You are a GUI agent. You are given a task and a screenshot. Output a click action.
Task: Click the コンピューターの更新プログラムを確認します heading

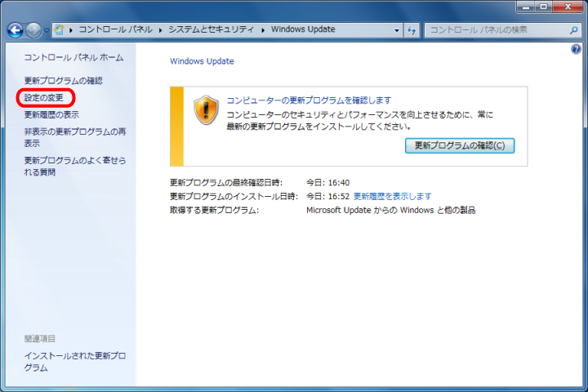pos(309,100)
